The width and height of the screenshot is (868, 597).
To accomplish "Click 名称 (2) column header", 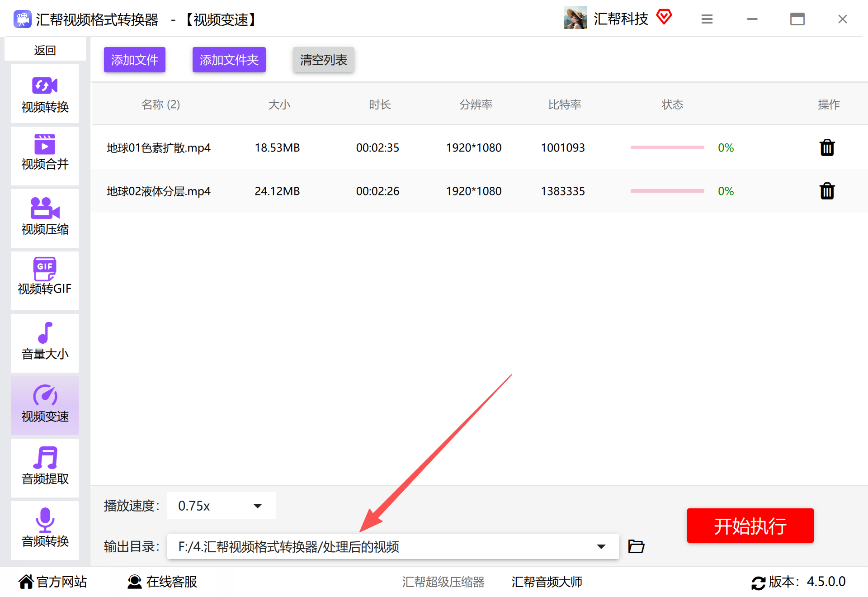I will coord(160,104).
